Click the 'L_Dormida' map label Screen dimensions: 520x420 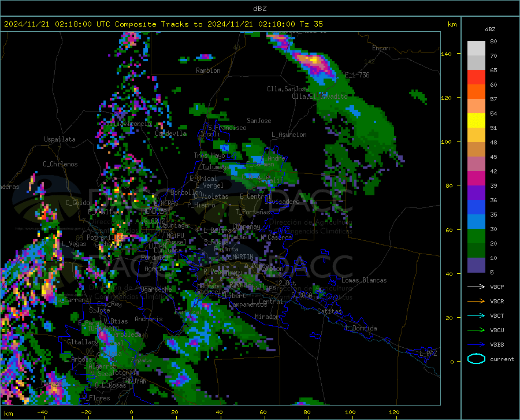point(361,328)
